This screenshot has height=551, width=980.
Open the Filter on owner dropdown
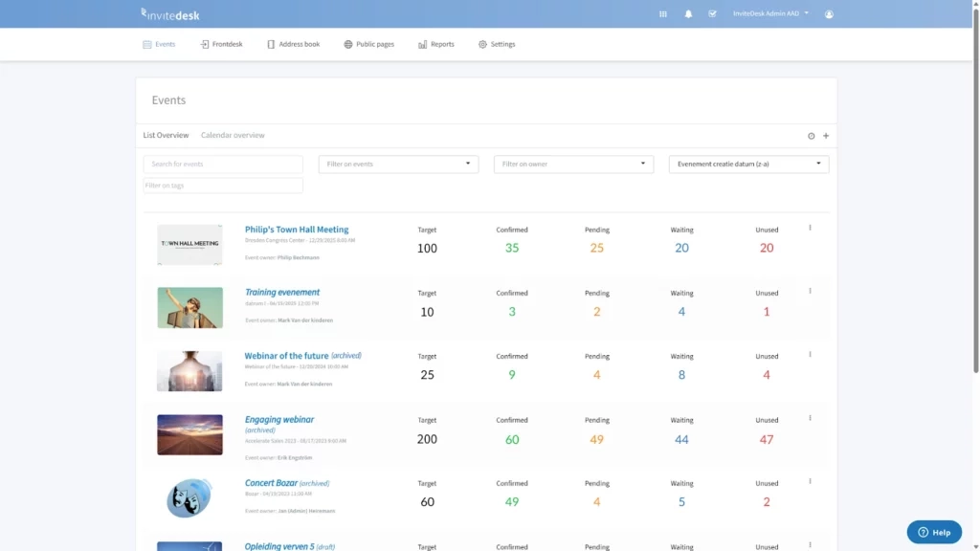tap(574, 165)
